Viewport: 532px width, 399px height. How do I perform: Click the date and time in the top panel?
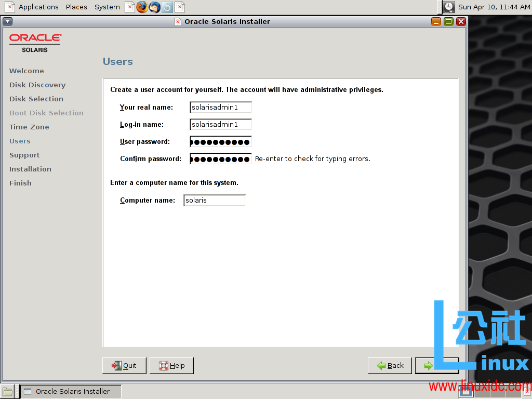494,7
